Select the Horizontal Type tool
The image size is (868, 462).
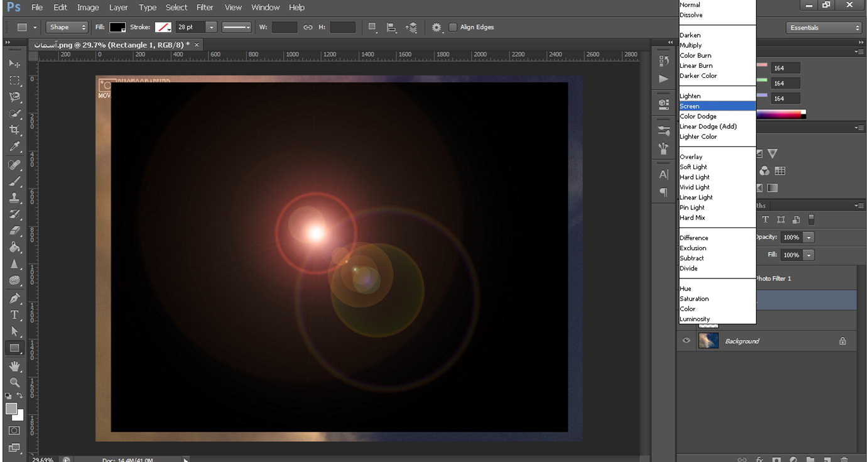(14, 315)
